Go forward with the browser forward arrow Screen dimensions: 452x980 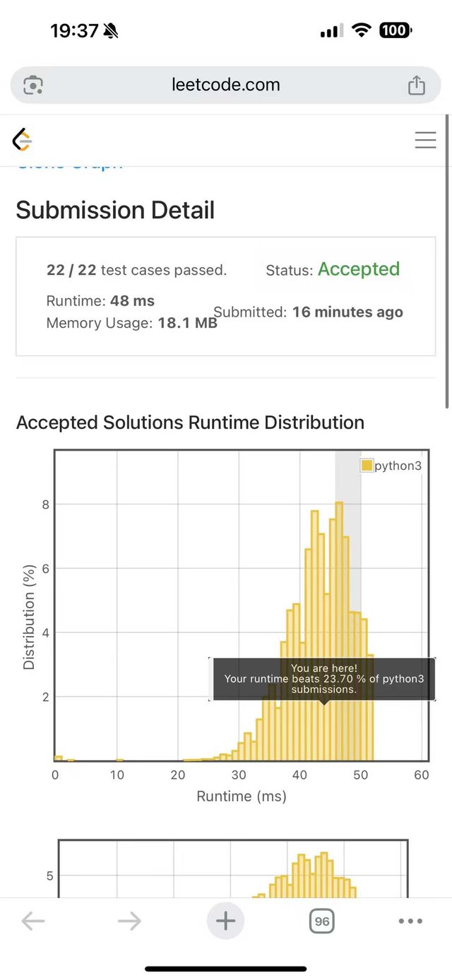pos(129,921)
